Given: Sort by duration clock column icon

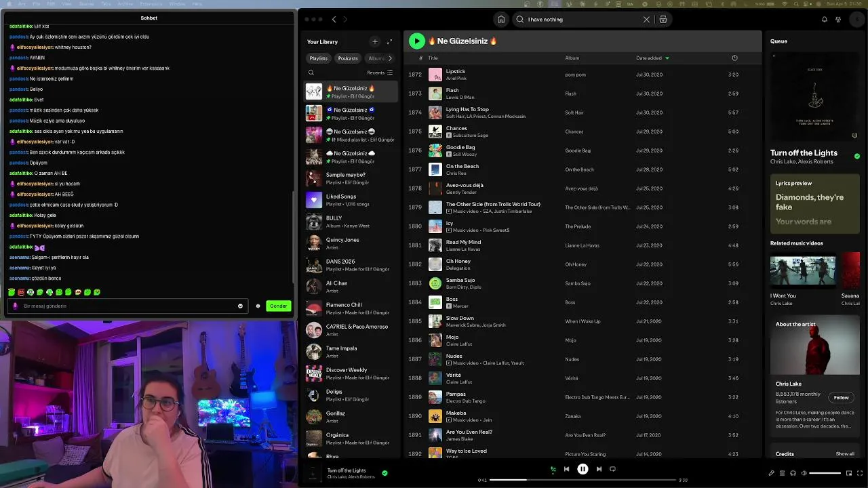Looking at the screenshot, I should point(734,58).
